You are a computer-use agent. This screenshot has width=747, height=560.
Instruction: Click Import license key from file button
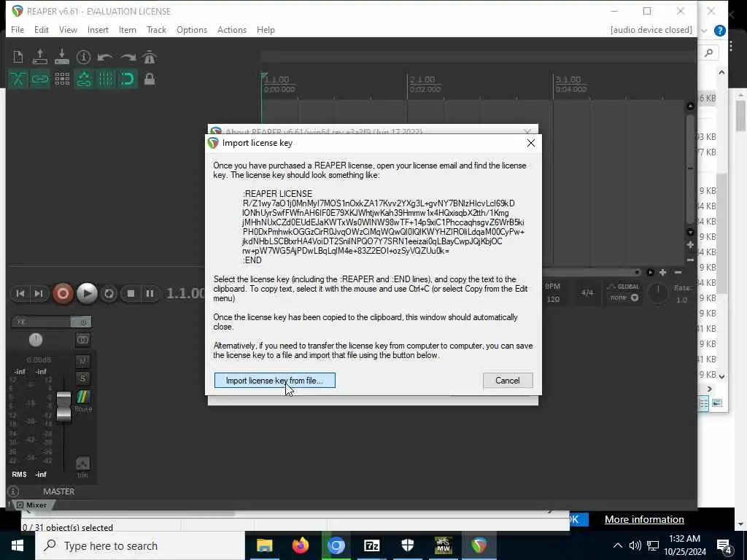[x=275, y=381]
